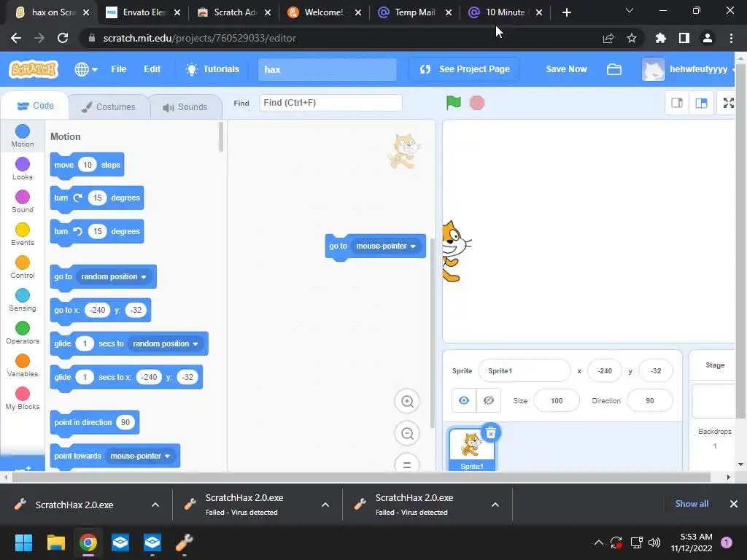The height and width of the screenshot is (560, 747).
Task: Select the Sound block category
Action: click(x=23, y=201)
